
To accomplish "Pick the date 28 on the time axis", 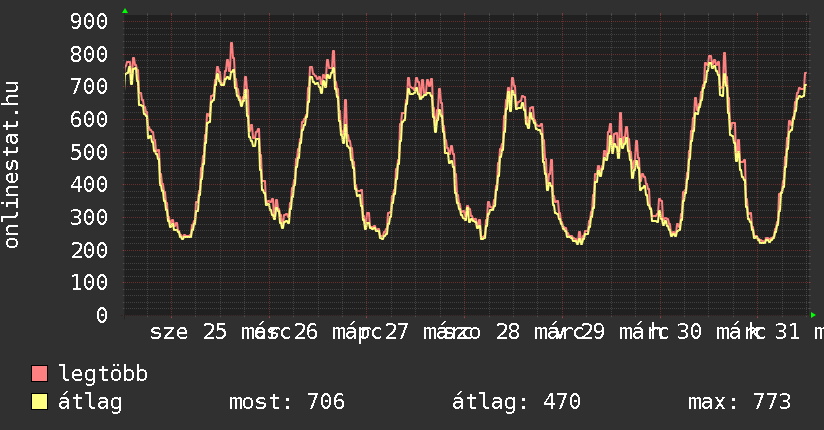I will (508, 332).
